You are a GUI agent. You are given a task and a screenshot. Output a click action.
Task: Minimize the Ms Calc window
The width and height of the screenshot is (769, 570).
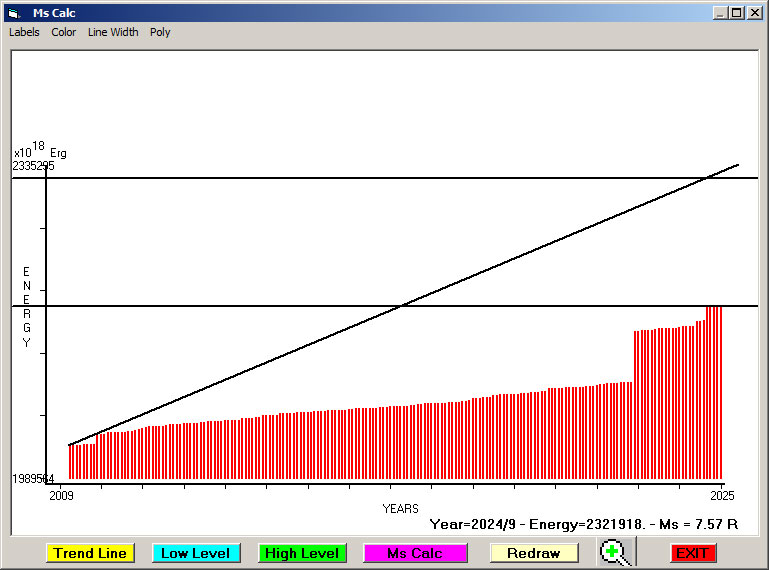click(x=720, y=13)
